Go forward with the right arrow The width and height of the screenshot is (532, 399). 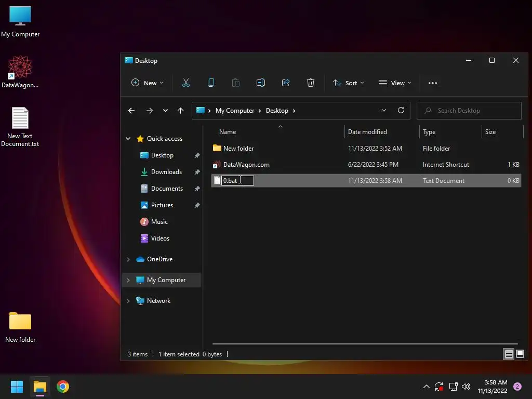coord(149,111)
